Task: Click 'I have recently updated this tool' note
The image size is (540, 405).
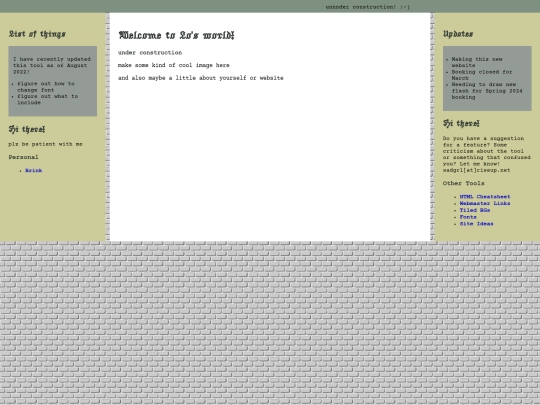Action: pyautogui.click(x=52, y=65)
